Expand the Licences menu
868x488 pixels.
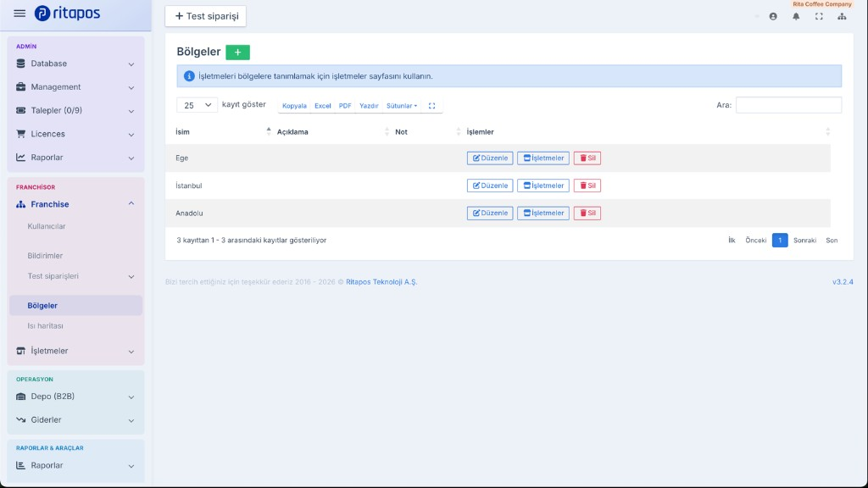tap(75, 134)
